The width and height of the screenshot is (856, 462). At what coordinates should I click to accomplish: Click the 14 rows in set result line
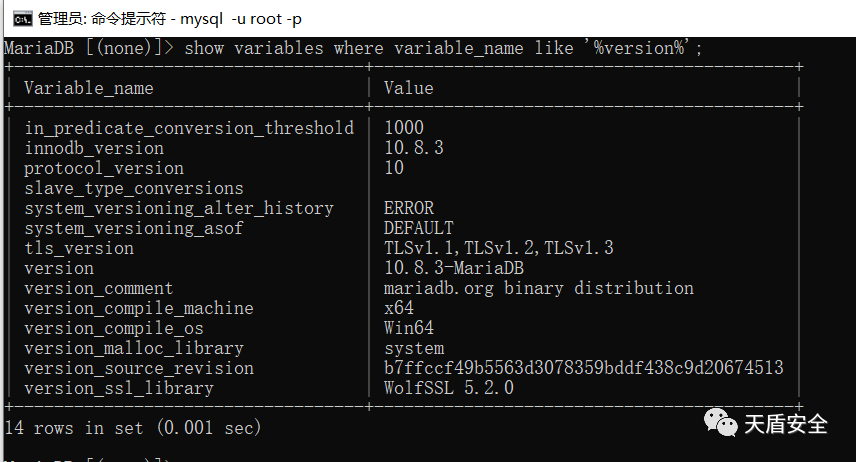coord(133,428)
